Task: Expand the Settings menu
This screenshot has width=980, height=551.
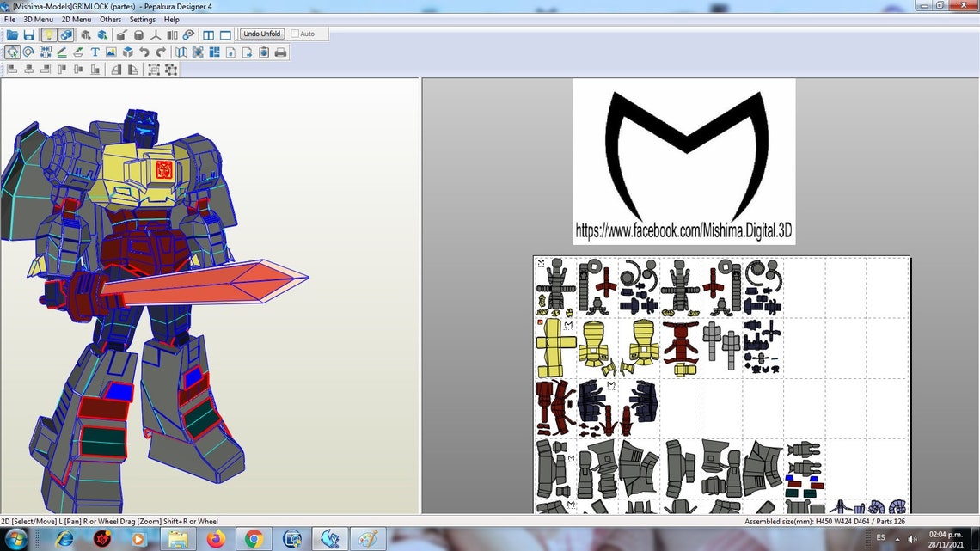Action: pos(143,20)
